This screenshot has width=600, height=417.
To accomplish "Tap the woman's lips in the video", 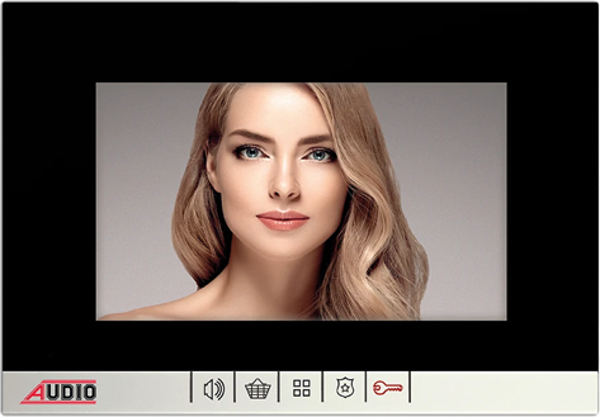I will [282, 219].
